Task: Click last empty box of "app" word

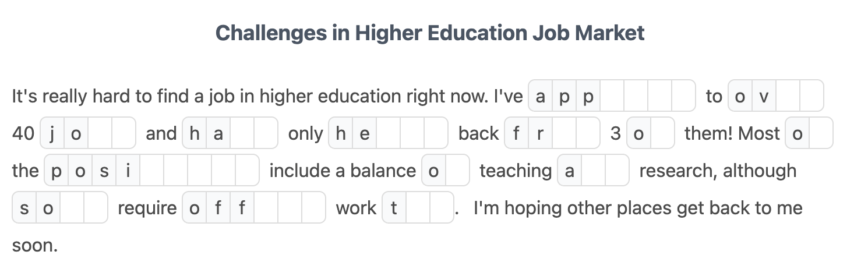Action: pyautogui.click(x=683, y=96)
